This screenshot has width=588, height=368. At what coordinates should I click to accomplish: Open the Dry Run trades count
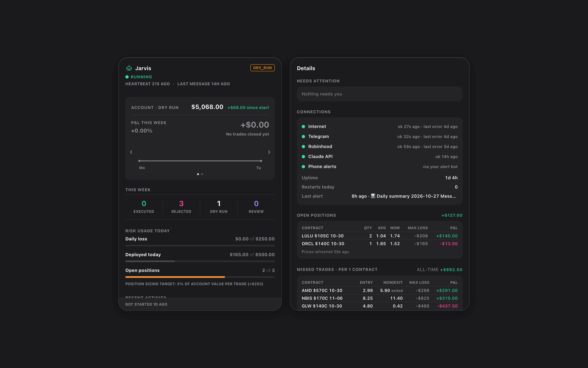click(x=219, y=207)
